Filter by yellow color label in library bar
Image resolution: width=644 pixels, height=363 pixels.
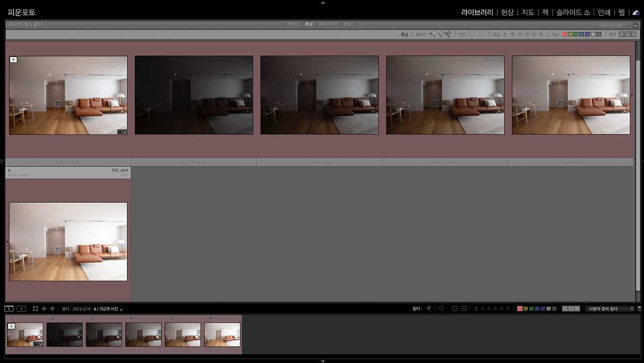coord(570,34)
